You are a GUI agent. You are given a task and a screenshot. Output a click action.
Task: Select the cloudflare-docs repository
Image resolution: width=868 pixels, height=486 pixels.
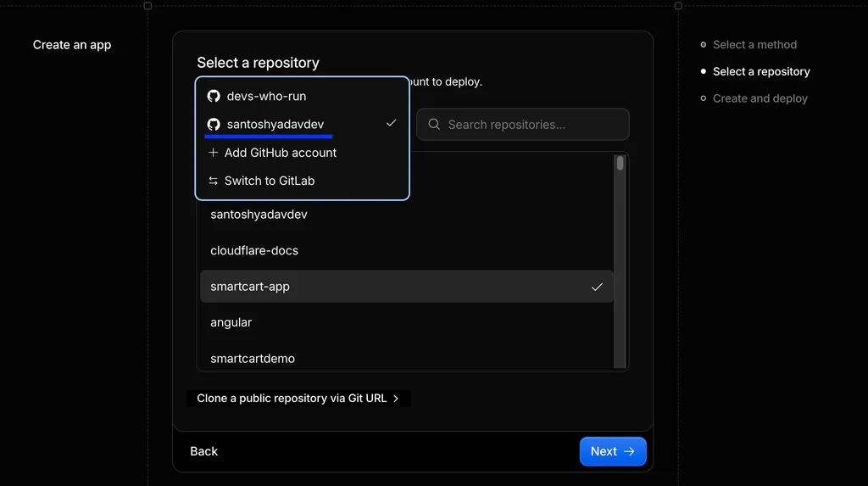(406, 250)
